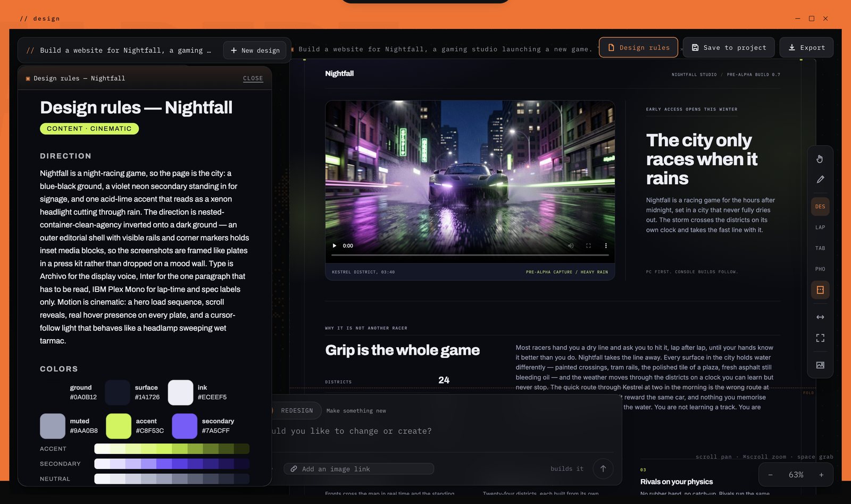Click the Rivals on your physics heading
Screen dimensions: 851x504
point(677,482)
